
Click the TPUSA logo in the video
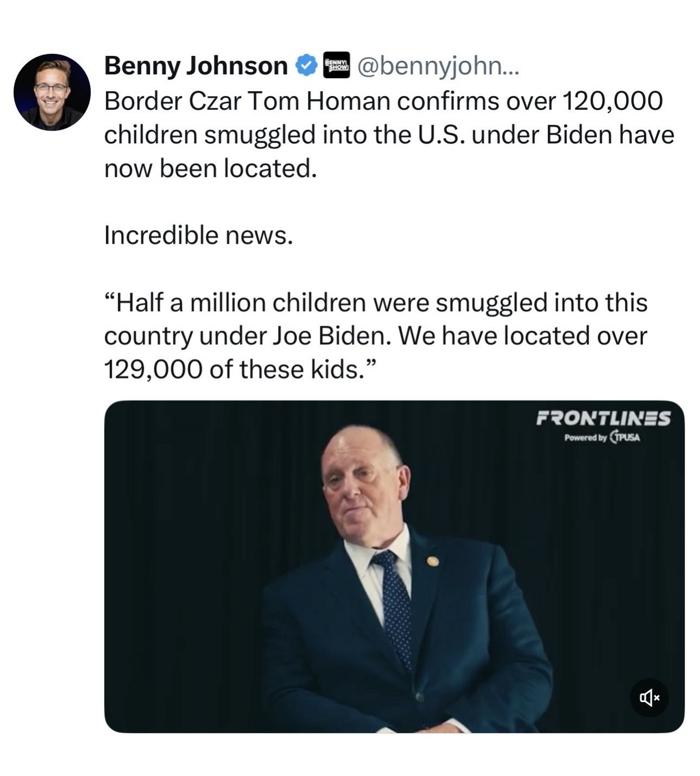[625, 437]
